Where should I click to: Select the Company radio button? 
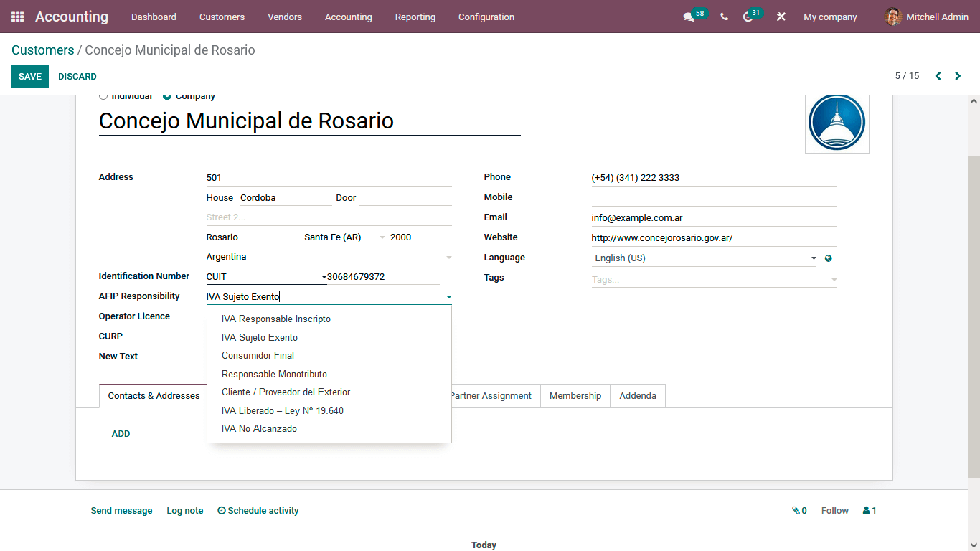click(167, 96)
